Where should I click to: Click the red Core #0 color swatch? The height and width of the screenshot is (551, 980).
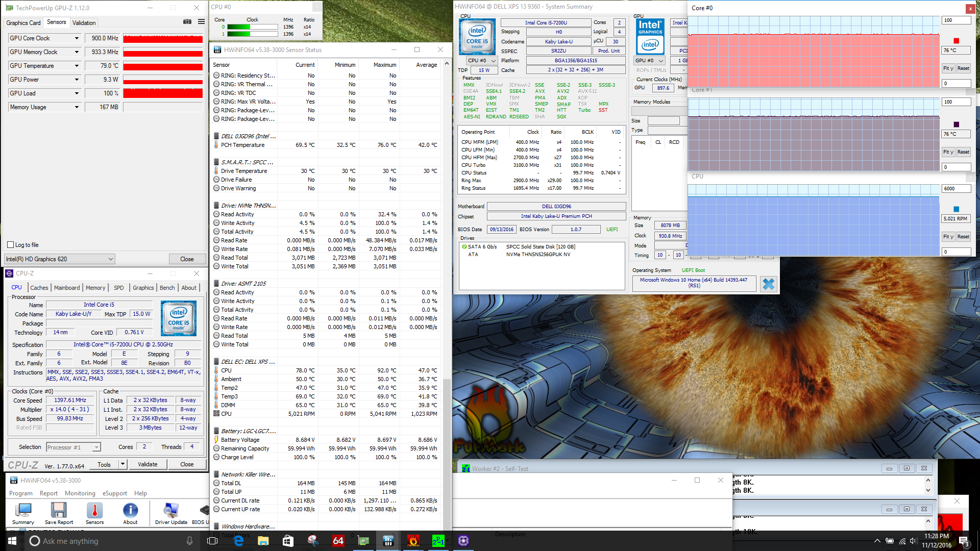(956, 41)
